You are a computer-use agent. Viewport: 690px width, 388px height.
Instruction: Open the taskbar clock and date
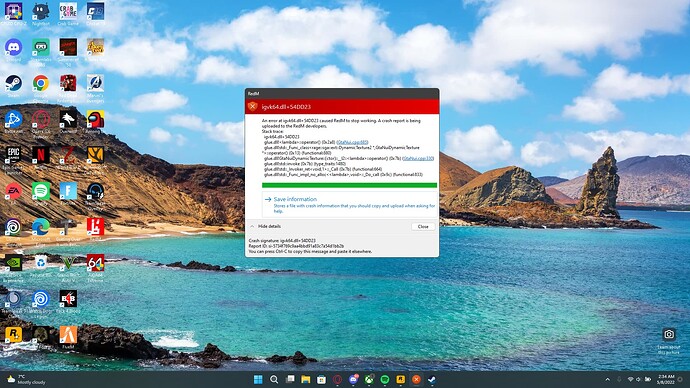click(x=665, y=379)
